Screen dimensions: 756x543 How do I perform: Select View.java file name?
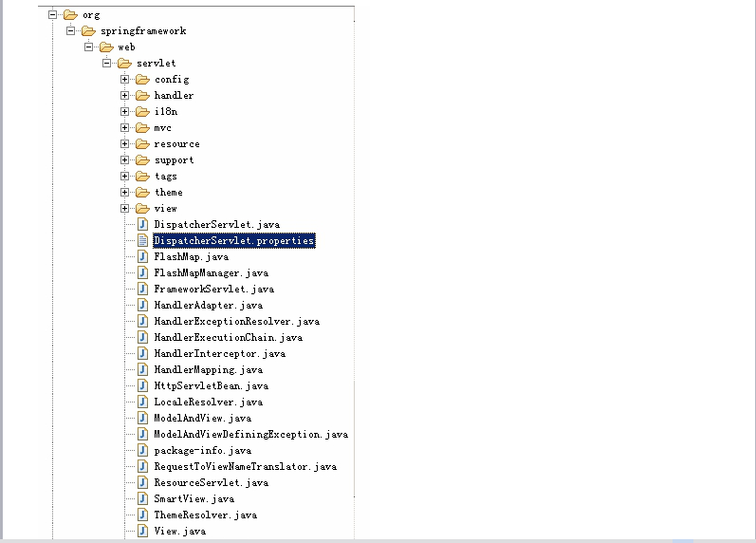[180, 531]
